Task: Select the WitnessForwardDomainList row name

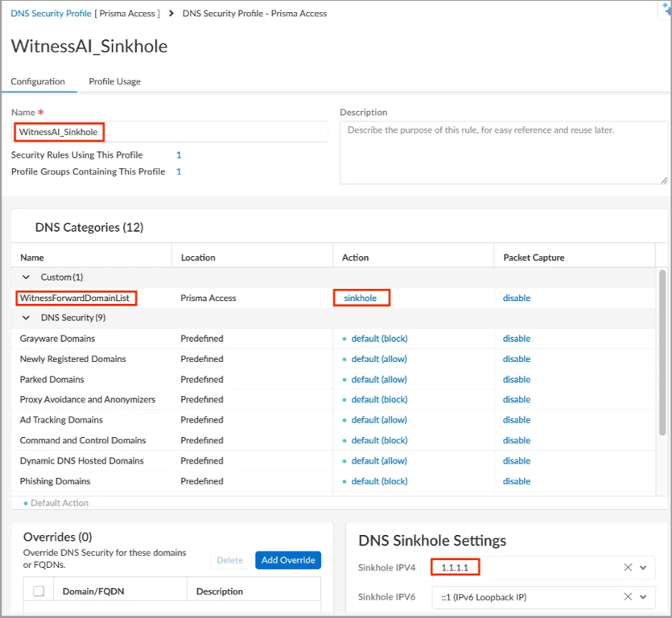Action: [x=75, y=298]
